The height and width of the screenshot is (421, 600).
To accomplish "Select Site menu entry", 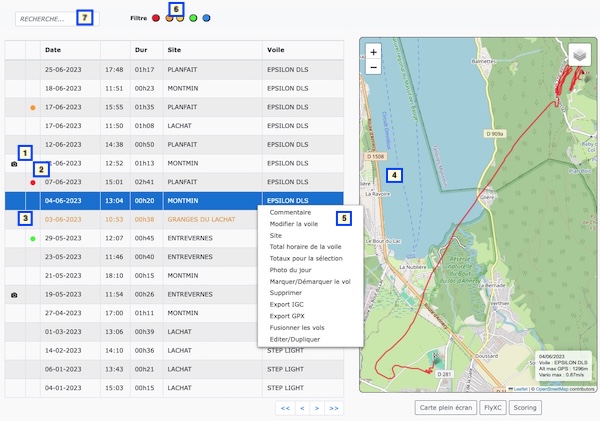I will (276, 235).
